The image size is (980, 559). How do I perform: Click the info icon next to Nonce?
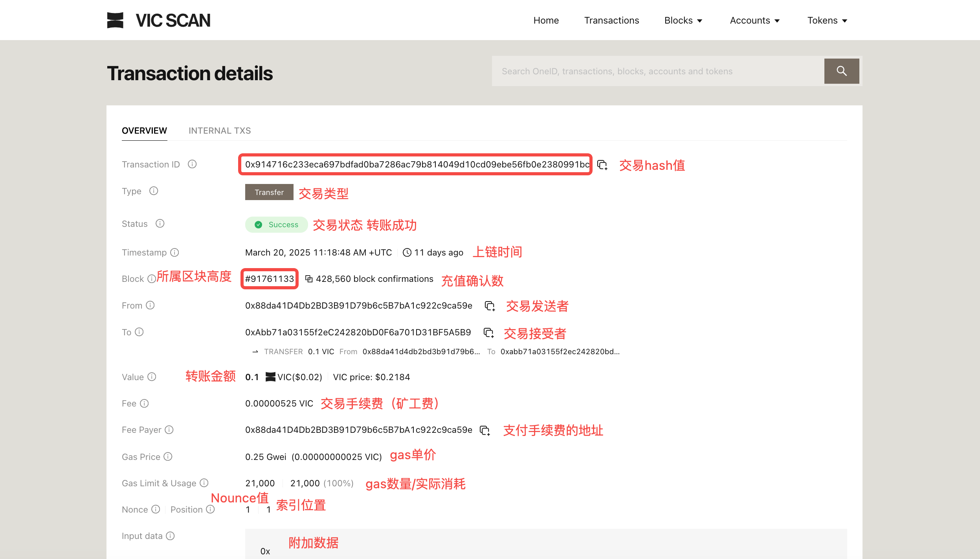pos(155,509)
